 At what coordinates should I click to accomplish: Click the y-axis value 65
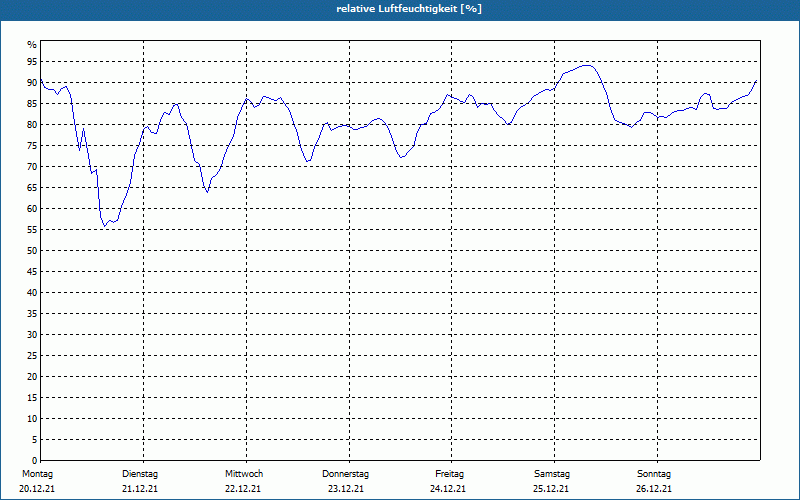coord(32,188)
